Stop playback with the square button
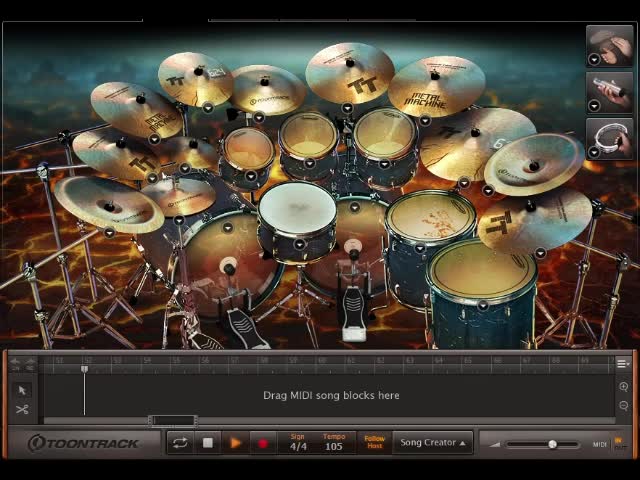 coord(208,443)
